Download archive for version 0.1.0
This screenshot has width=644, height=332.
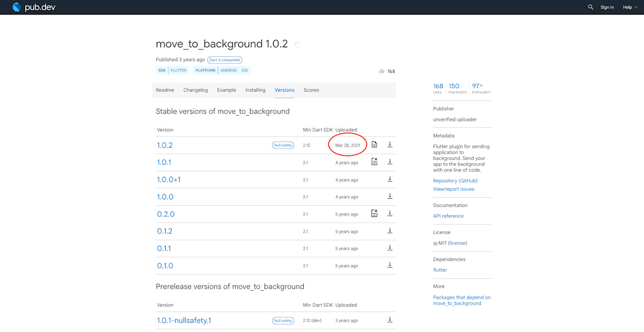pyautogui.click(x=390, y=265)
